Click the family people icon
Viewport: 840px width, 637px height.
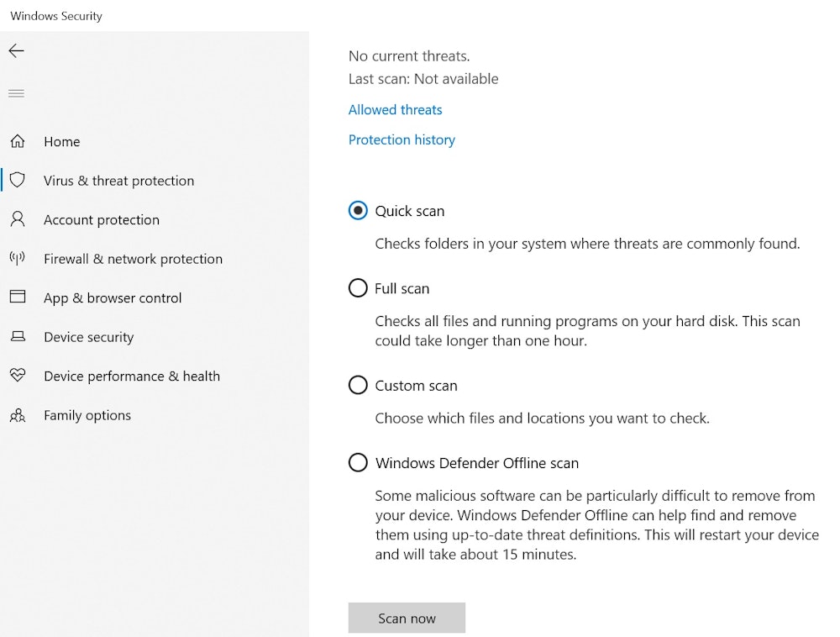(17, 415)
